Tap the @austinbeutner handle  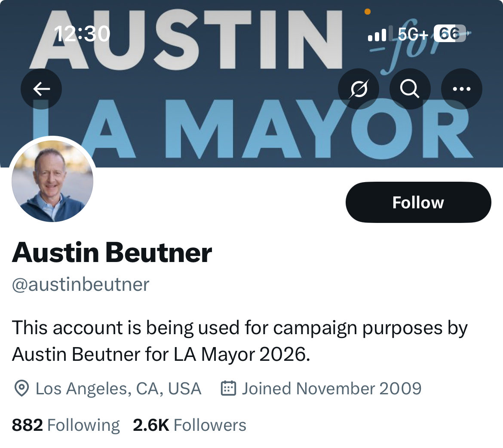click(80, 284)
